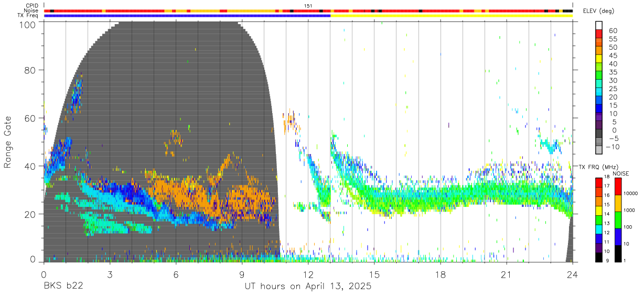Screen dimensions: 644x297
Task: Click the TX Freq row label above the plot
Action: tap(28, 15)
